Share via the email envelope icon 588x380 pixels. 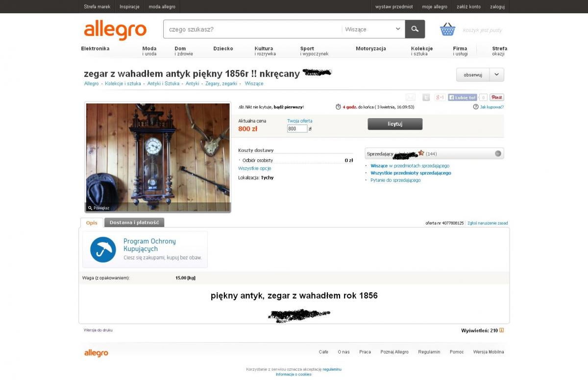click(x=411, y=98)
